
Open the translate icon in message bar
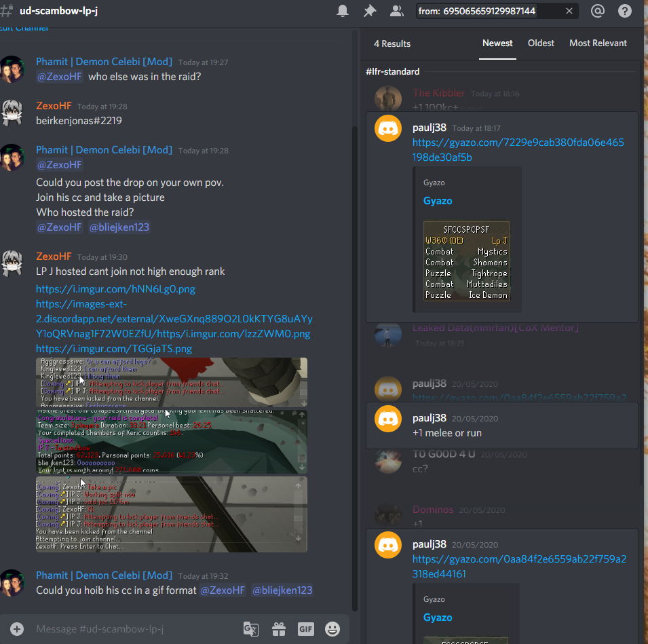click(x=251, y=628)
